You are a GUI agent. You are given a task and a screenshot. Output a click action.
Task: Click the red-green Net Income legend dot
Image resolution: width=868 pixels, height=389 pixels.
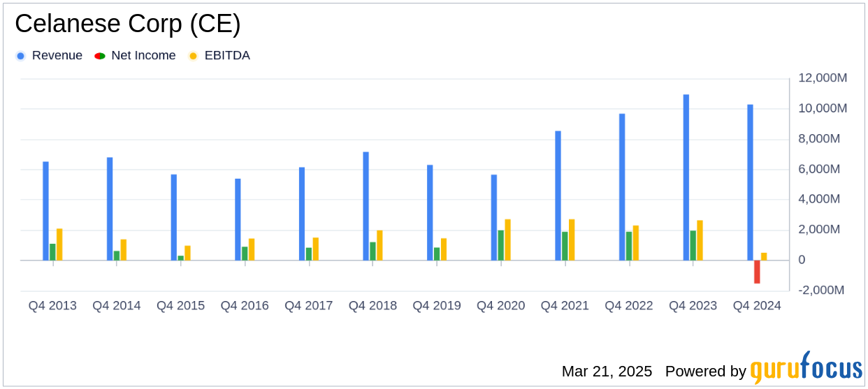tap(99, 56)
